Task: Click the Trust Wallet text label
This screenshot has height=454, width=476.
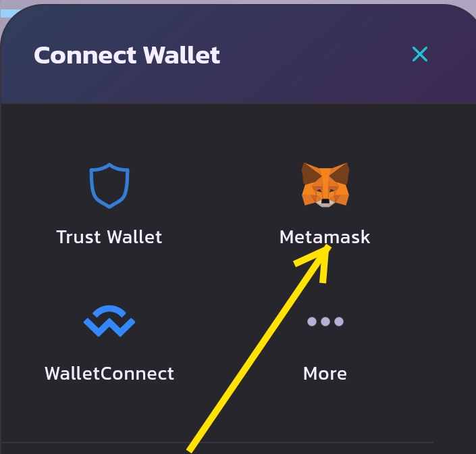Action: point(109,237)
